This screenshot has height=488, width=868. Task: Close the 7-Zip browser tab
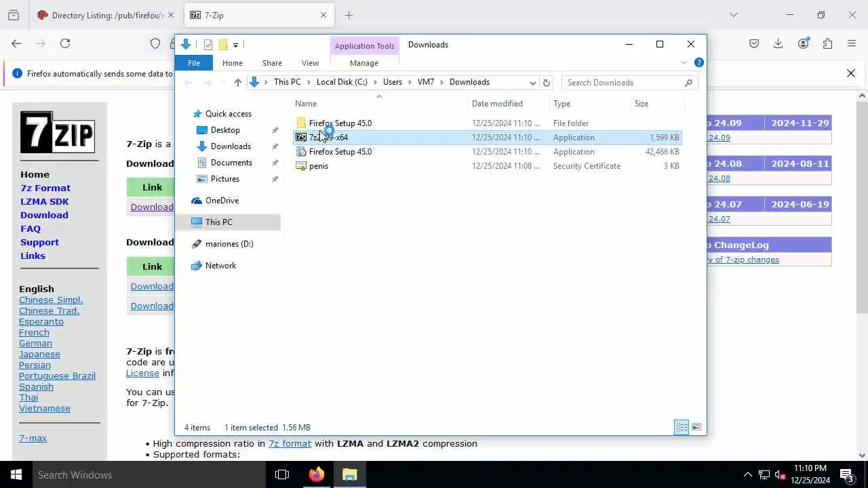[323, 15]
